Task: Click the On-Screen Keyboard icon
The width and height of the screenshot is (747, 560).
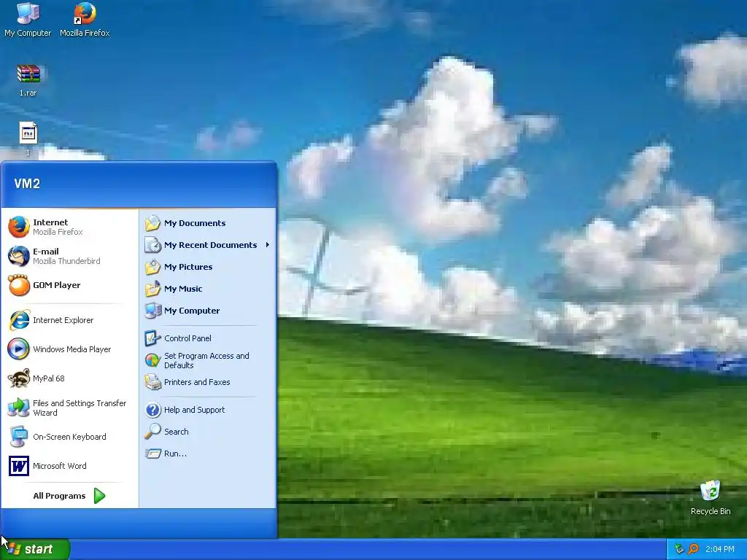Action: pyautogui.click(x=19, y=437)
